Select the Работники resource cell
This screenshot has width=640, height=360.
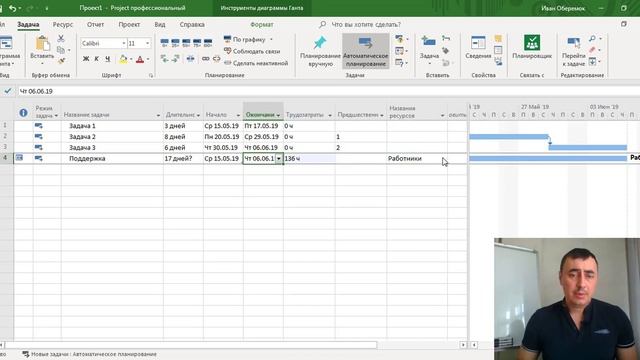[417, 159]
